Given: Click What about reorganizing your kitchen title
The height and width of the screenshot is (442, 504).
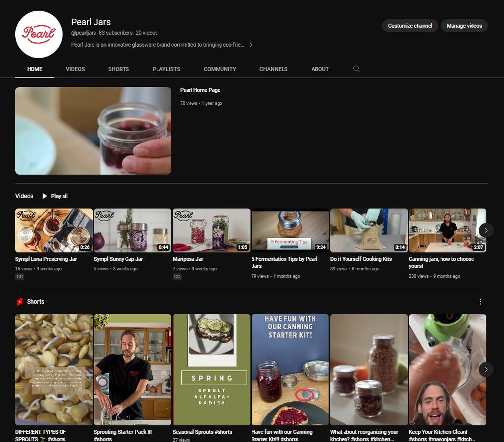Looking at the screenshot, I should pos(364,435).
